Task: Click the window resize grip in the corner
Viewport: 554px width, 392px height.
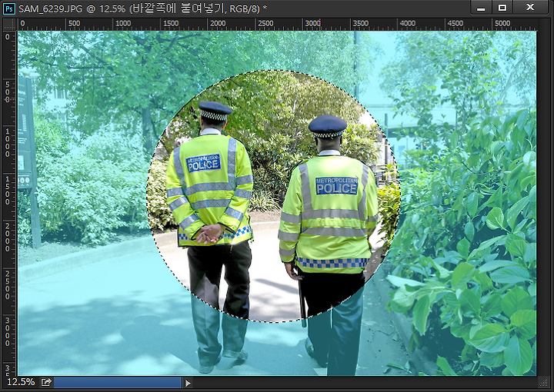Action: (x=543, y=382)
